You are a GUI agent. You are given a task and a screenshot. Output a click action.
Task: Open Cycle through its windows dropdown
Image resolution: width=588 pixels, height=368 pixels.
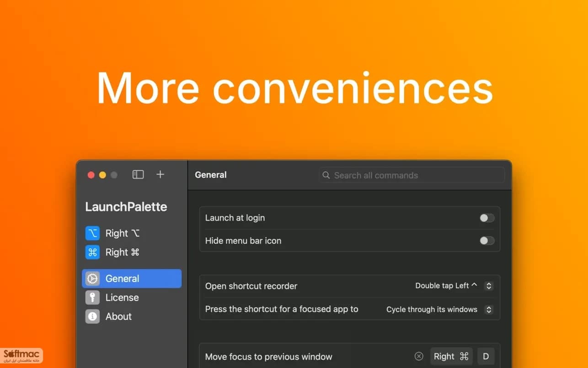pos(439,309)
